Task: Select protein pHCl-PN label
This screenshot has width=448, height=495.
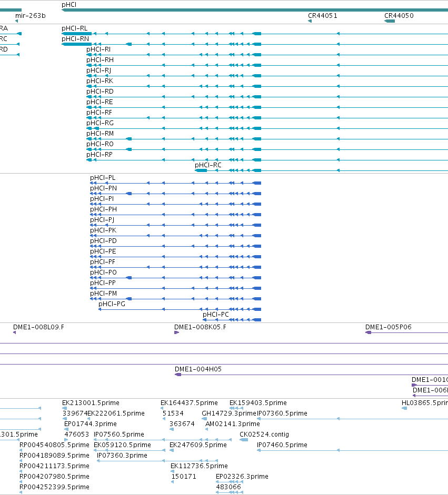Action: click(x=104, y=188)
